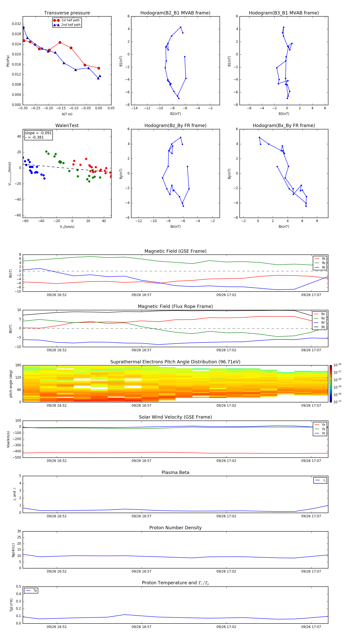Click the "pitch angle (deg)" y-axis label

[x=11, y=384]
